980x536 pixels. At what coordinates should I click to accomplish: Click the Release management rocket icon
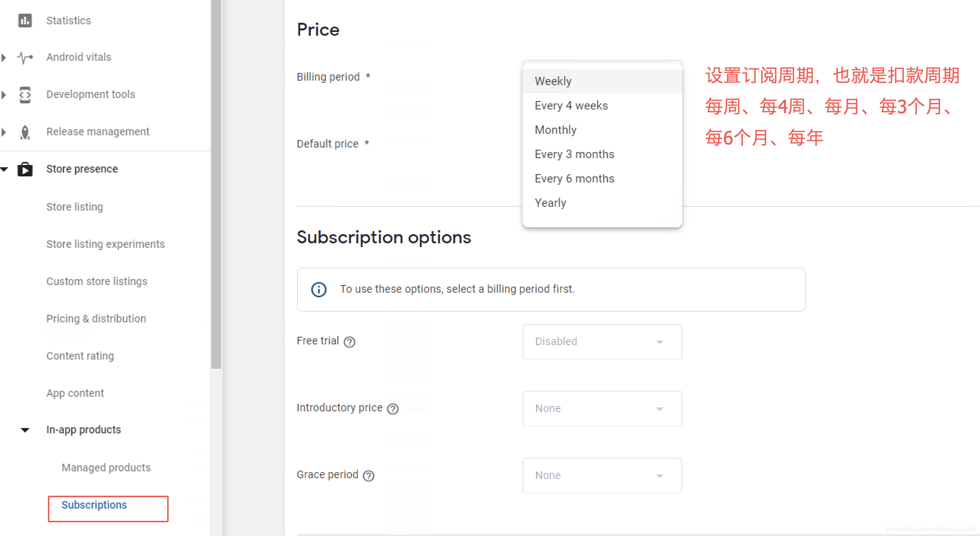[x=25, y=132]
